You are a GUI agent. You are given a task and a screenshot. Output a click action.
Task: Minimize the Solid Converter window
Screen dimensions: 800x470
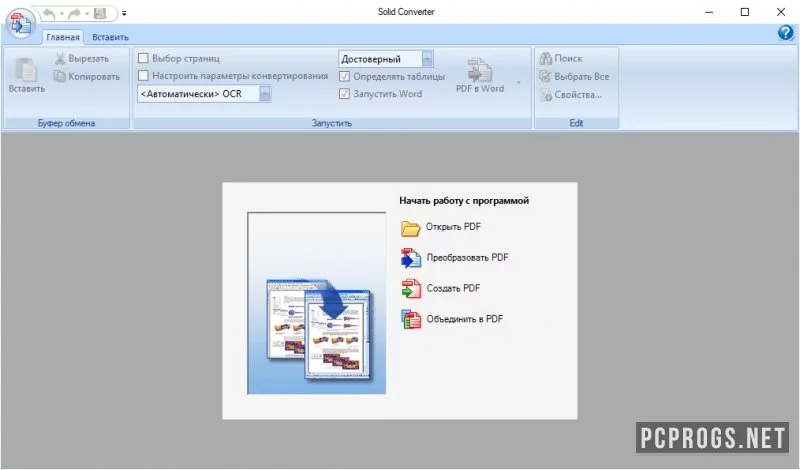coord(709,12)
